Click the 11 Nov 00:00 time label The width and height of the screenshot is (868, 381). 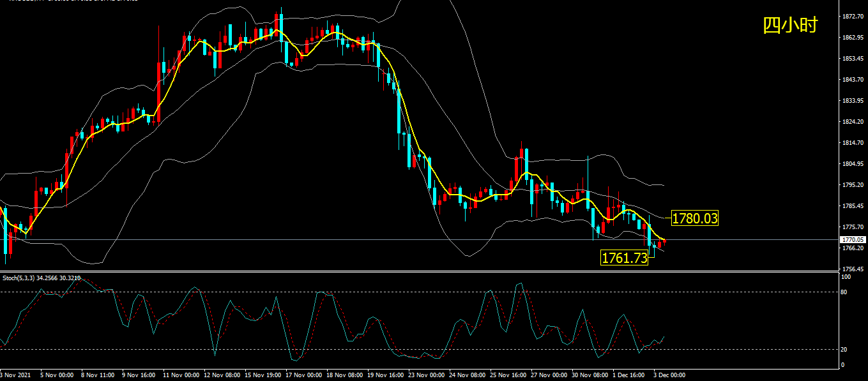pos(179,375)
